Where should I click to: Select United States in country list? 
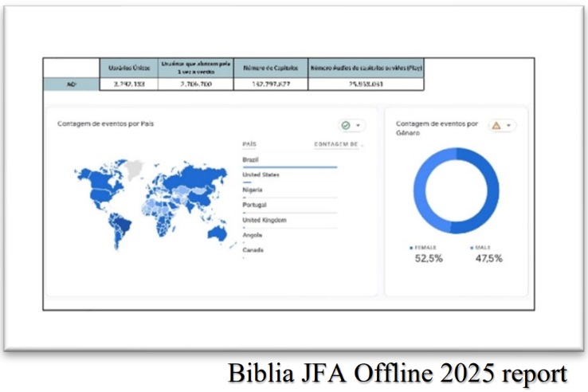[261, 174]
